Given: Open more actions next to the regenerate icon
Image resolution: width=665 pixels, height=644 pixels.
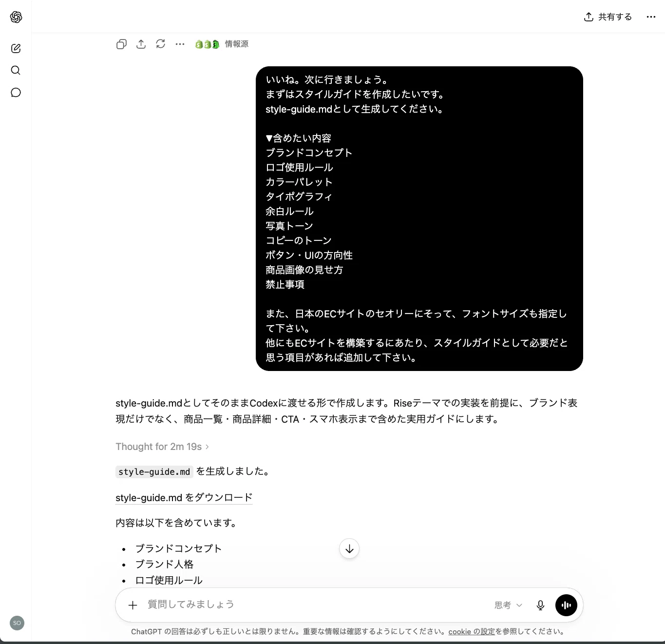Looking at the screenshot, I should [x=180, y=44].
